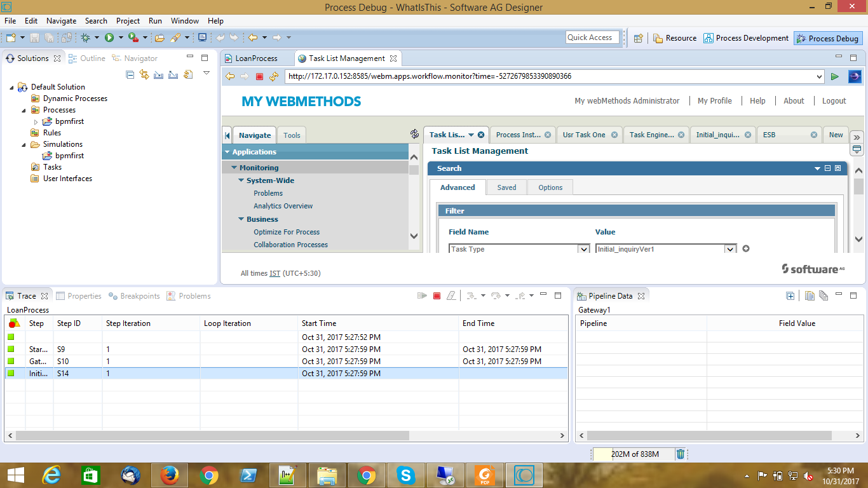Stop page loading with red square
This screenshot has height=488, width=868.
pos(259,76)
